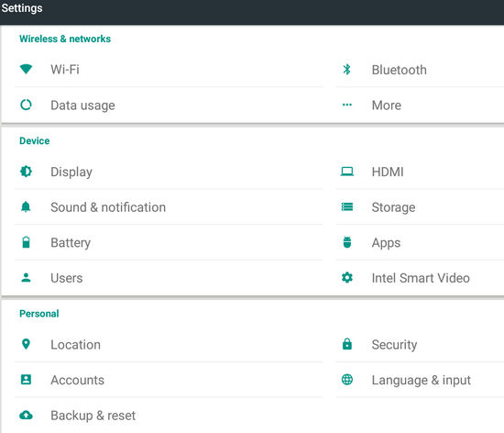The height and width of the screenshot is (433, 504).
Task: Go to Accounts settings
Action: coord(169,380)
